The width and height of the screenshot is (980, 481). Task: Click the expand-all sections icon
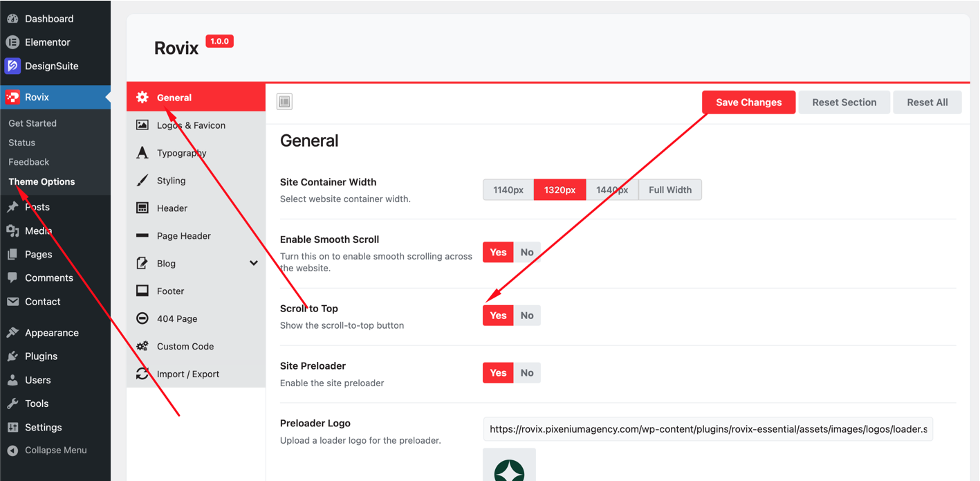284,102
